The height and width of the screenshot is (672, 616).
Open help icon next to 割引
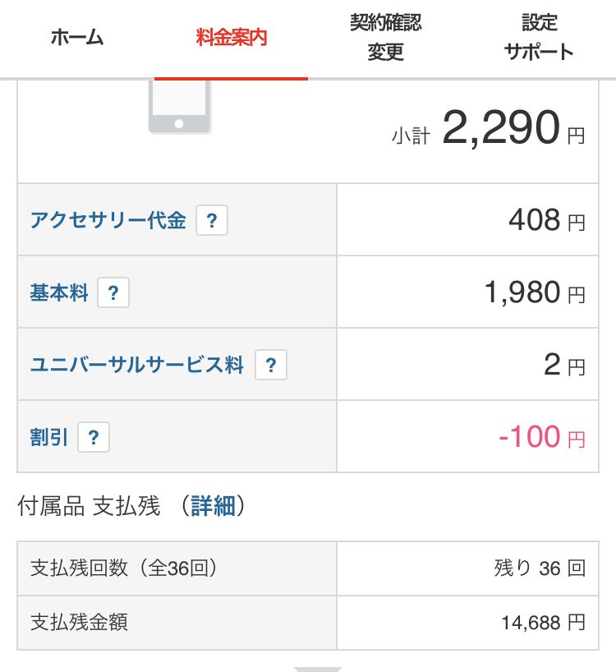click(94, 437)
